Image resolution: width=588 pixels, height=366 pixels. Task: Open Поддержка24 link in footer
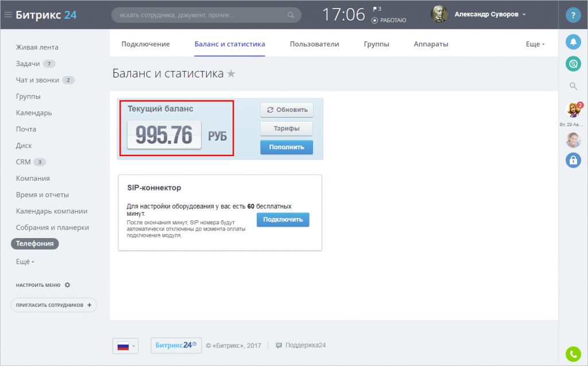tap(301, 345)
